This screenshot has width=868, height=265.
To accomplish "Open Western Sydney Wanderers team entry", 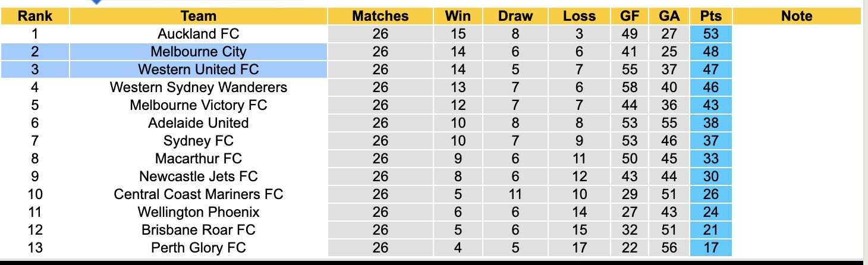I will tap(199, 87).
